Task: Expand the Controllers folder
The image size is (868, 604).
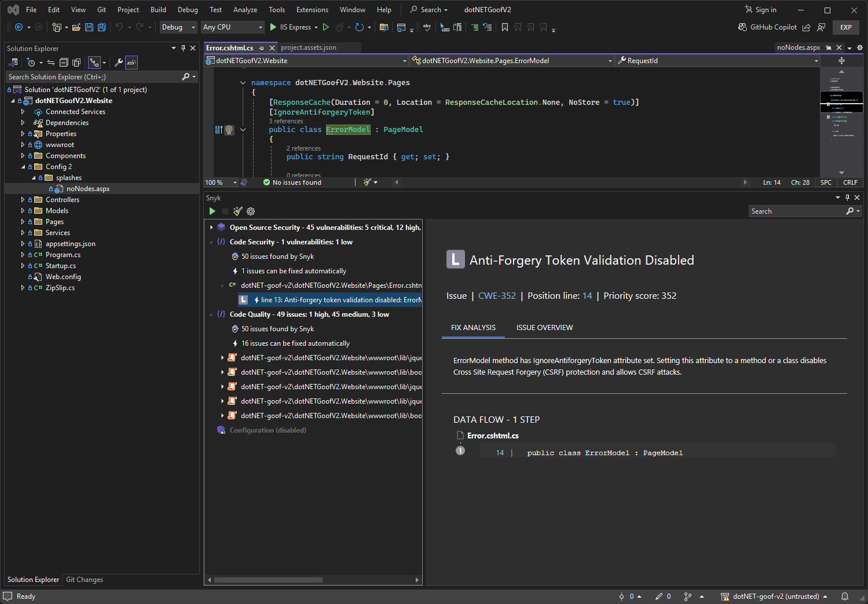Action: 23,200
